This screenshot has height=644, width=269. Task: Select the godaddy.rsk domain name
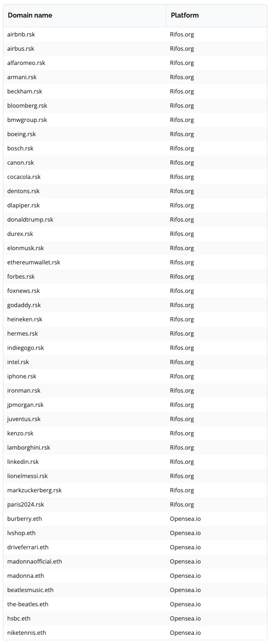24,305
